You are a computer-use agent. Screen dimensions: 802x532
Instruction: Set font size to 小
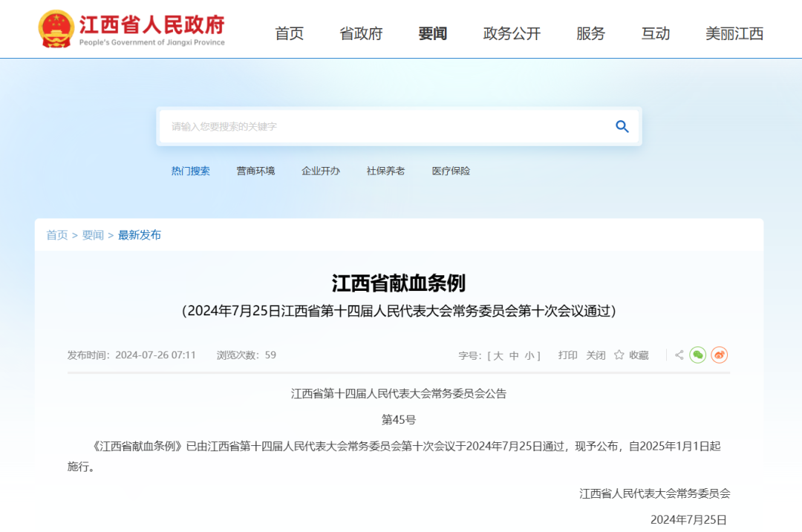click(529, 355)
